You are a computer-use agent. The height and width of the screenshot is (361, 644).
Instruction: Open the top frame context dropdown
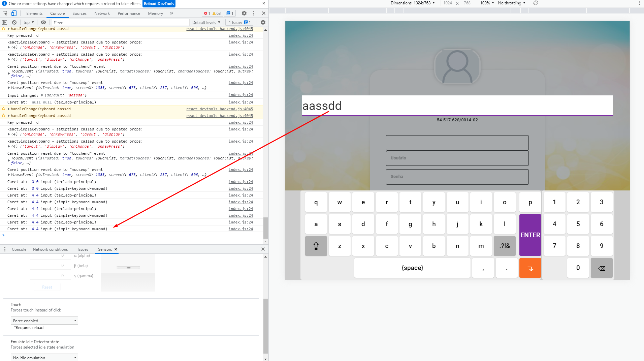coord(28,22)
